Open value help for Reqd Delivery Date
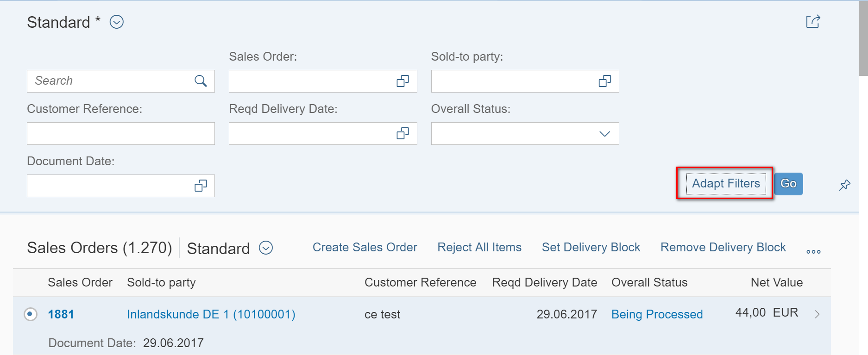This screenshot has height=355, width=868. point(403,134)
